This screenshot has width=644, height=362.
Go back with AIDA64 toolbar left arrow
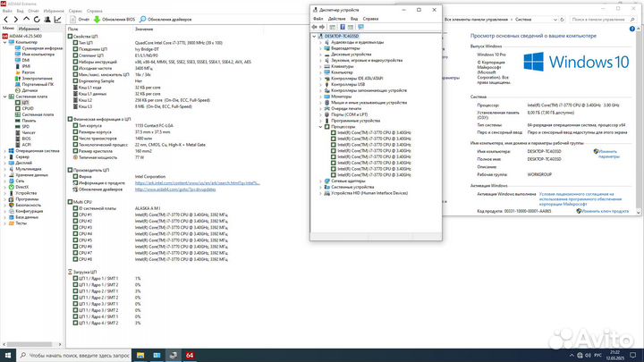point(5,20)
